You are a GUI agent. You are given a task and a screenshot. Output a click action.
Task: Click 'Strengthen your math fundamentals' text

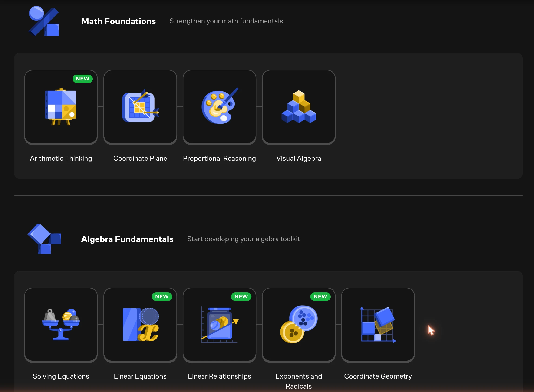tap(226, 21)
